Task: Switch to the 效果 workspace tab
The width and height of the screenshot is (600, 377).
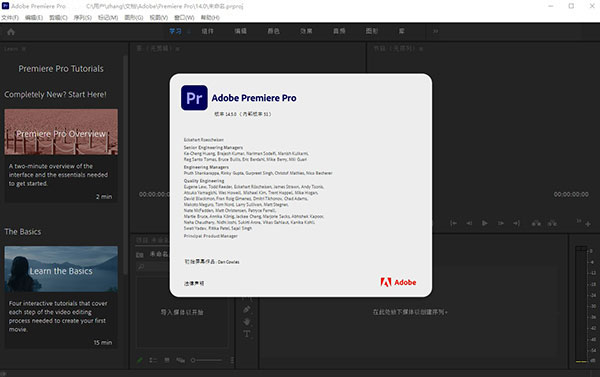Action: pos(306,31)
